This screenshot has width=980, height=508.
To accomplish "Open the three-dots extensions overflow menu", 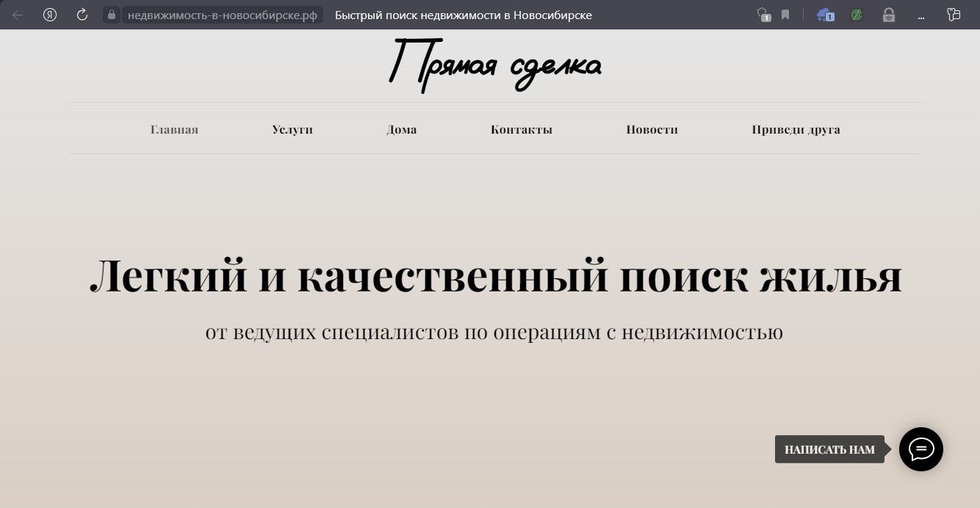I will [921, 16].
